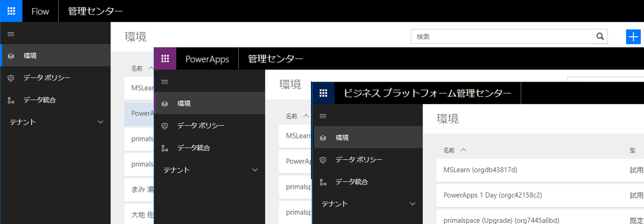Screen dimensions: 644x224
Task: Sort by 名前 arrow in Flow window
Action: click(150, 68)
